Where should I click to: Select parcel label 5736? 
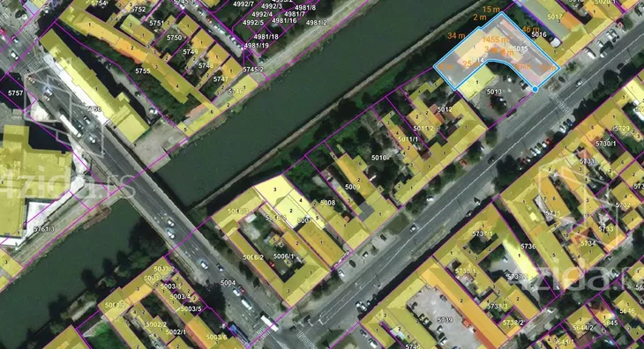pos(528,246)
